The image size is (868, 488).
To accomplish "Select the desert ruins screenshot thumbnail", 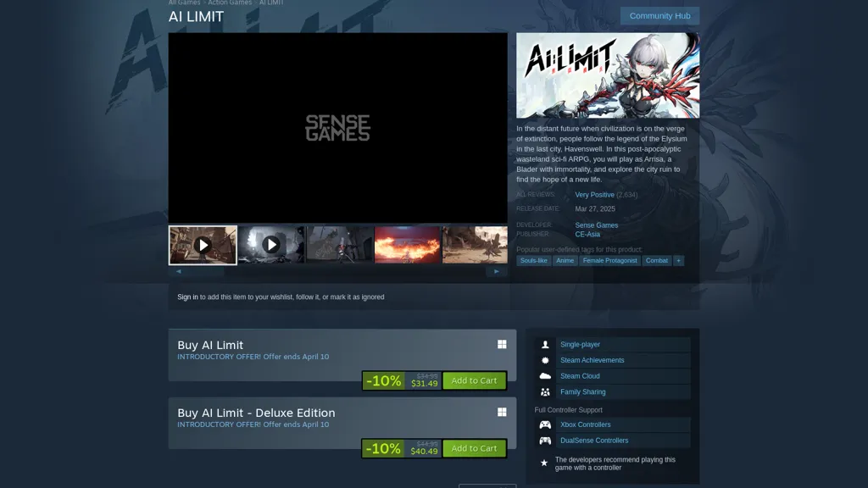I will (475, 245).
